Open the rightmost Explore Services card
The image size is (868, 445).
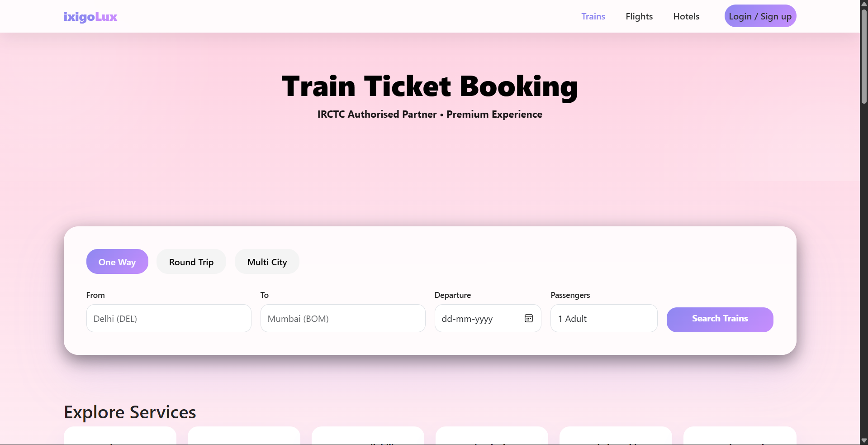click(x=740, y=437)
